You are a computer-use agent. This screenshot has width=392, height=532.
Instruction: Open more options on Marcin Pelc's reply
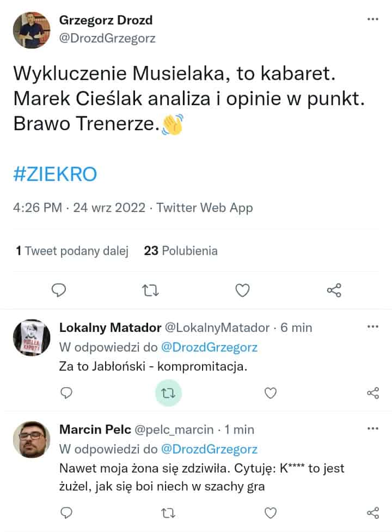tap(373, 428)
